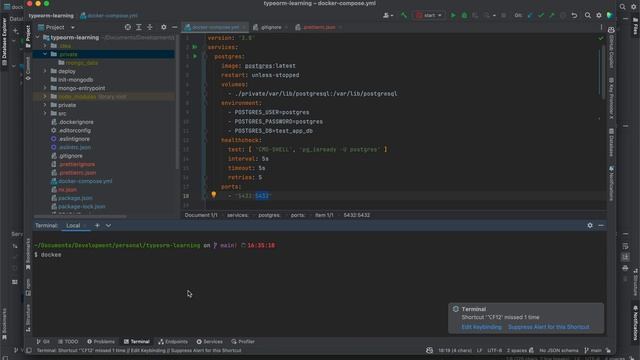Select the Local terminal tab
This screenshot has width=640, height=360.
point(73,225)
